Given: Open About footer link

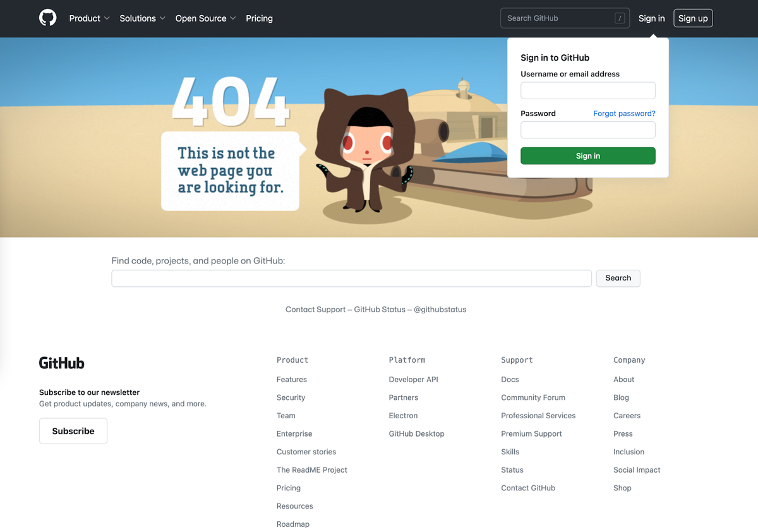Looking at the screenshot, I should [x=624, y=380].
